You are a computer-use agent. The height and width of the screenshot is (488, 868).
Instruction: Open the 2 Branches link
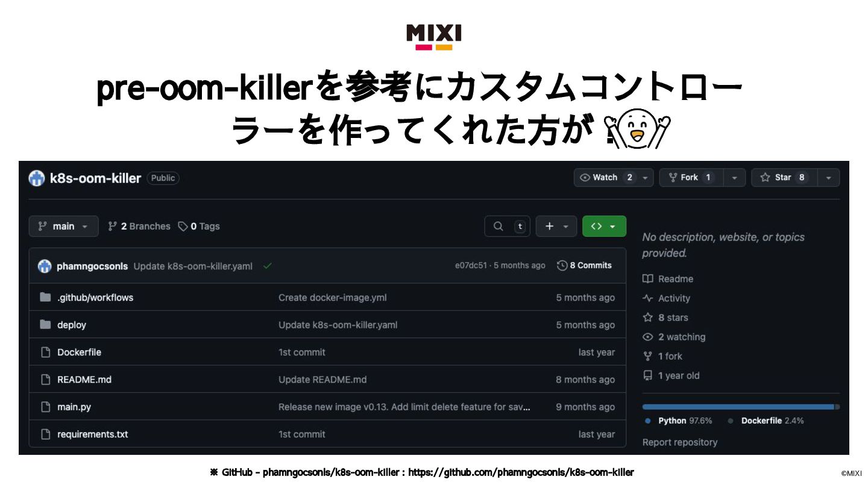point(139,226)
